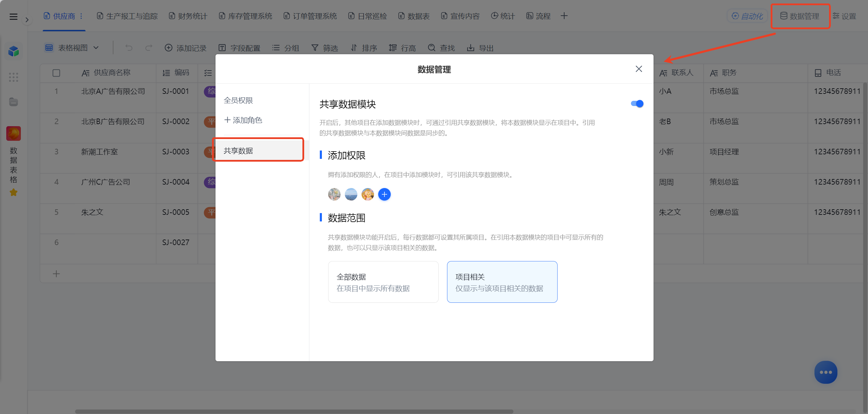
Task: Open the folder icon in sidebar
Action: [14, 102]
